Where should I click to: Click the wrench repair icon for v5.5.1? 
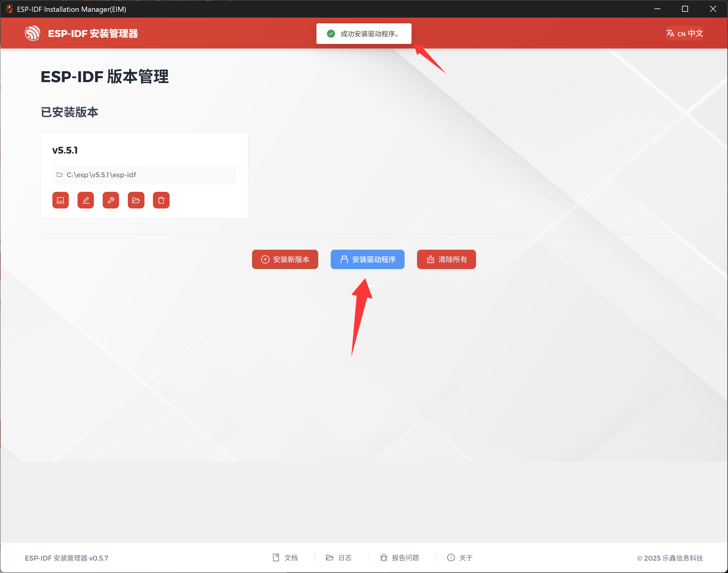tap(111, 200)
